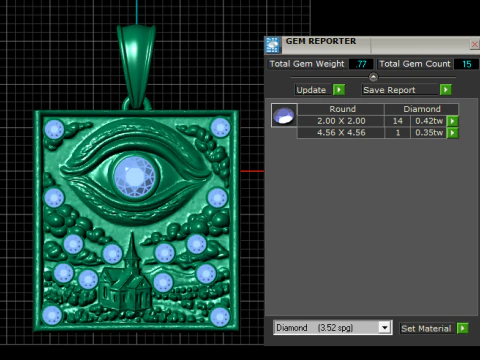This screenshot has height=360, width=480.
Task: Click the Diamond column header
Action: [x=422, y=109]
